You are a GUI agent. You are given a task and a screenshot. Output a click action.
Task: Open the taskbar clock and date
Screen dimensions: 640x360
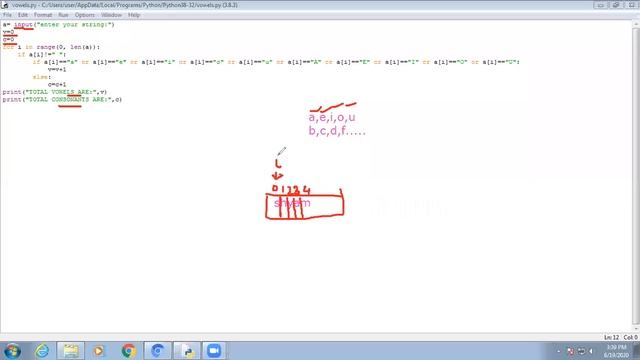tap(616, 351)
